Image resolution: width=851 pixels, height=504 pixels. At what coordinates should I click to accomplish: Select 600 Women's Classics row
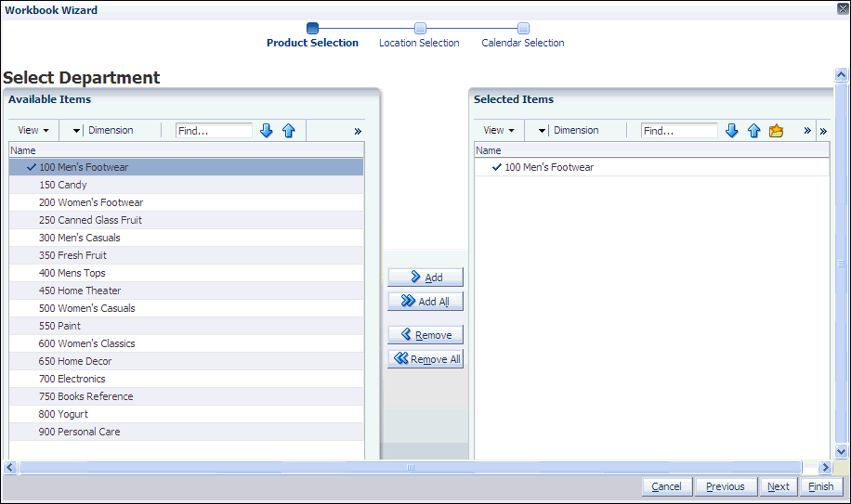(186, 343)
